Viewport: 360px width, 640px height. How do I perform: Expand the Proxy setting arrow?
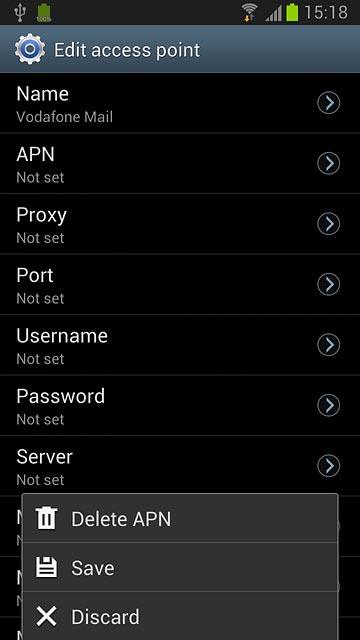(x=328, y=224)
